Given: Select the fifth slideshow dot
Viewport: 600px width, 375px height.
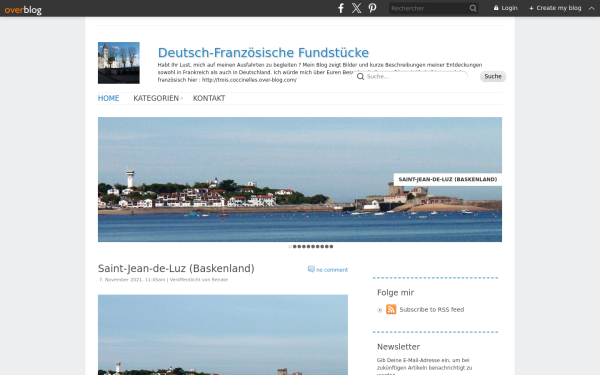Looking at the screenshot, I should [308, 247].
